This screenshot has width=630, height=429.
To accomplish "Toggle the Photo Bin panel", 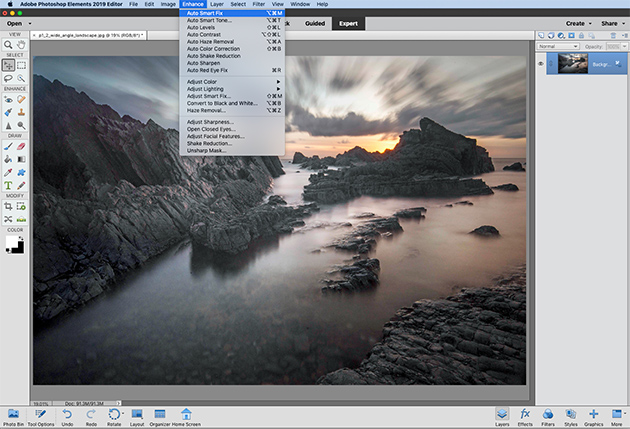I will point(13,417).
